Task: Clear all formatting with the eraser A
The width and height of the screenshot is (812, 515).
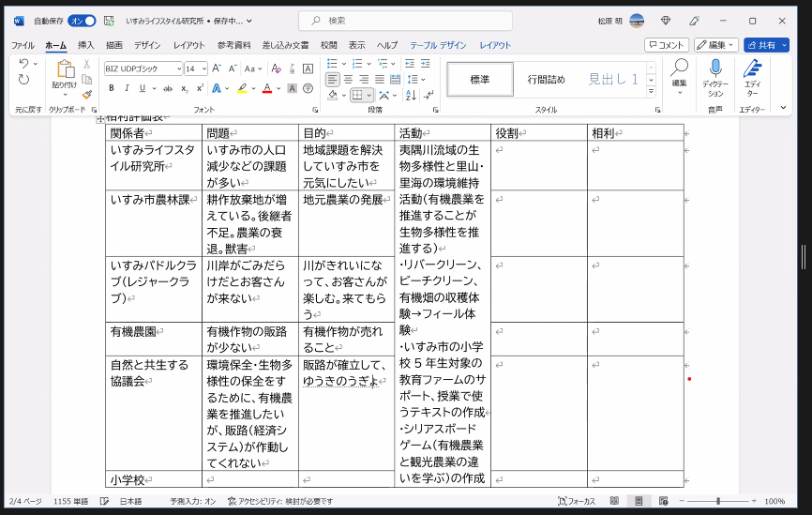Action: click(x=277, y=68)
